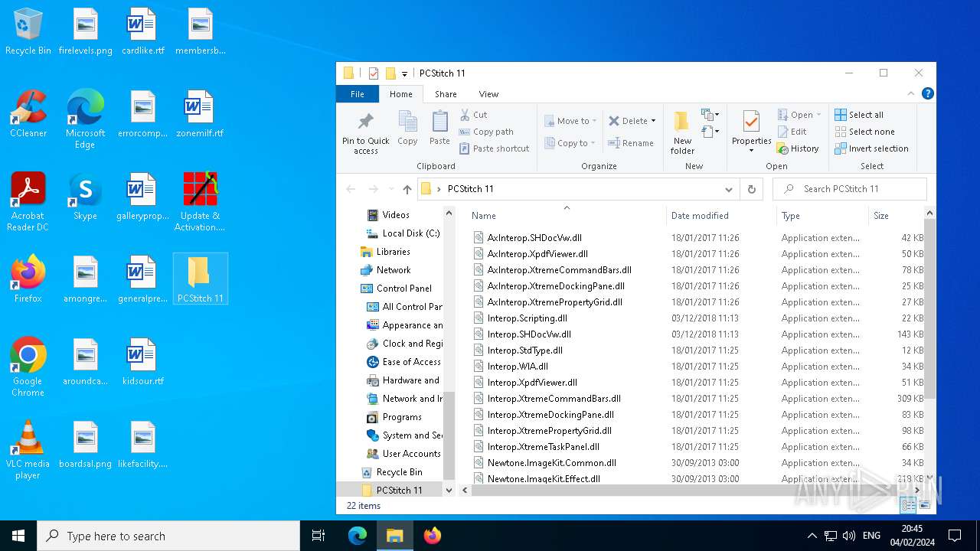Cut the selected item
This screenshot has width=980, height=551.
[473, 115]
